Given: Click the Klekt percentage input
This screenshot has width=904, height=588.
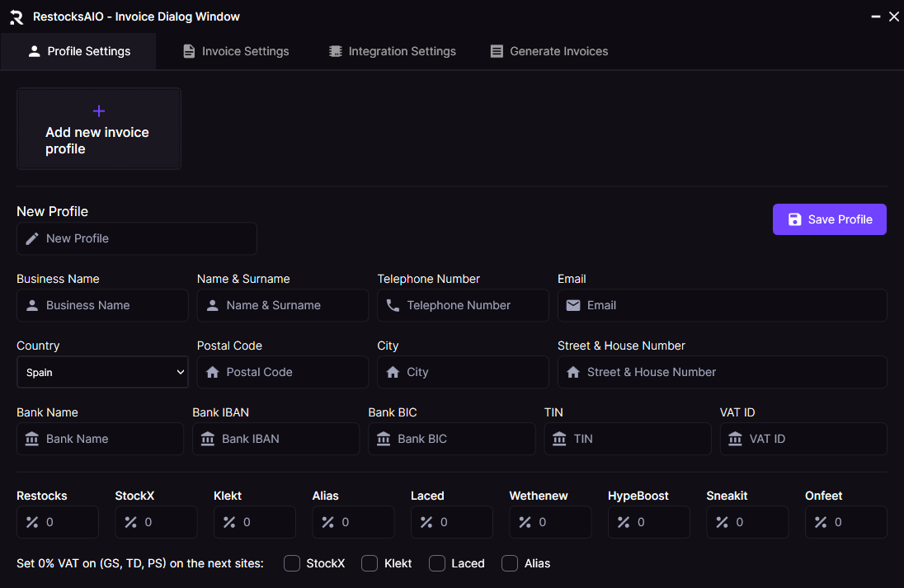Looking at the screenshot, I should (x=255, y=522).
